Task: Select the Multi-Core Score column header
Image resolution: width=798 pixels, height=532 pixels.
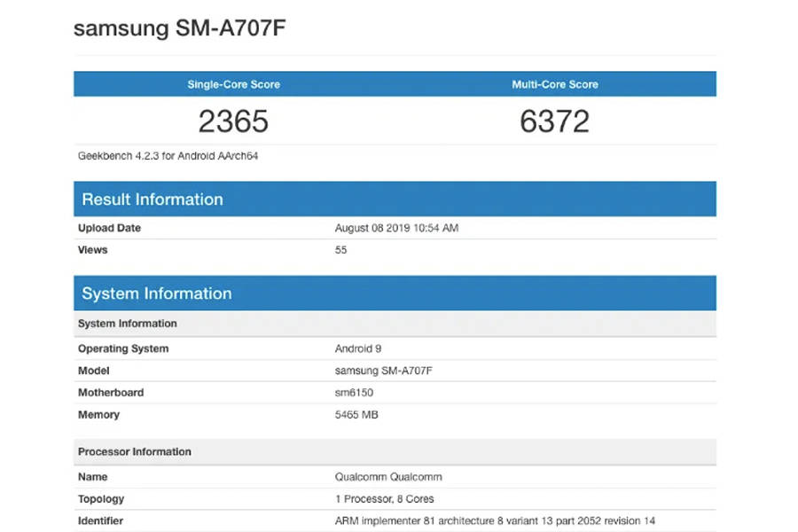Action: (x=557, y=83)
